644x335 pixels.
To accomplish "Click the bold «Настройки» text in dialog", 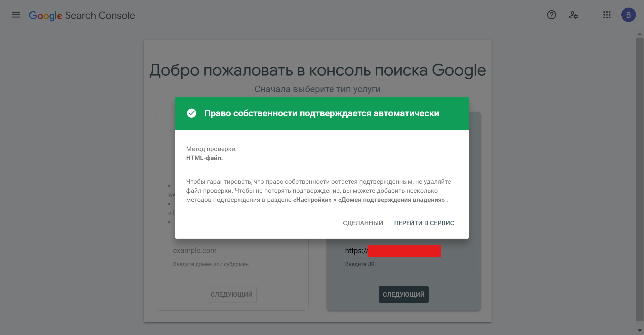I will coord(312,200).
